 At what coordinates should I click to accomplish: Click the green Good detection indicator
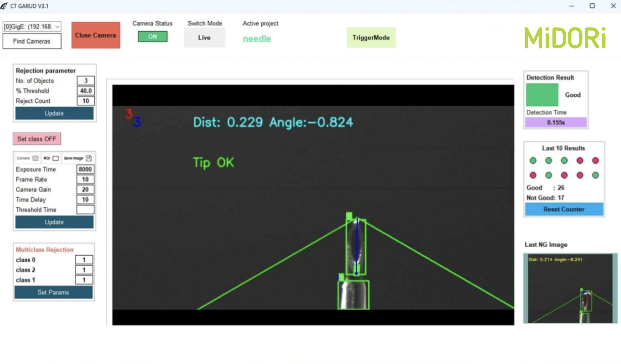542,95
